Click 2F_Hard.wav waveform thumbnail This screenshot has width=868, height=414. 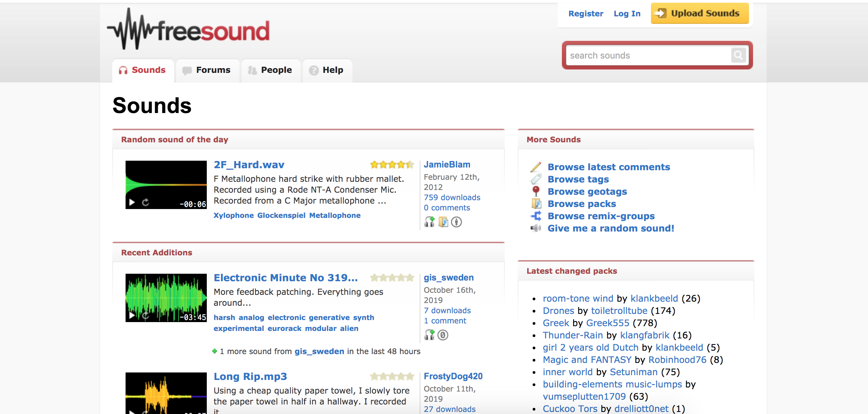166,185
